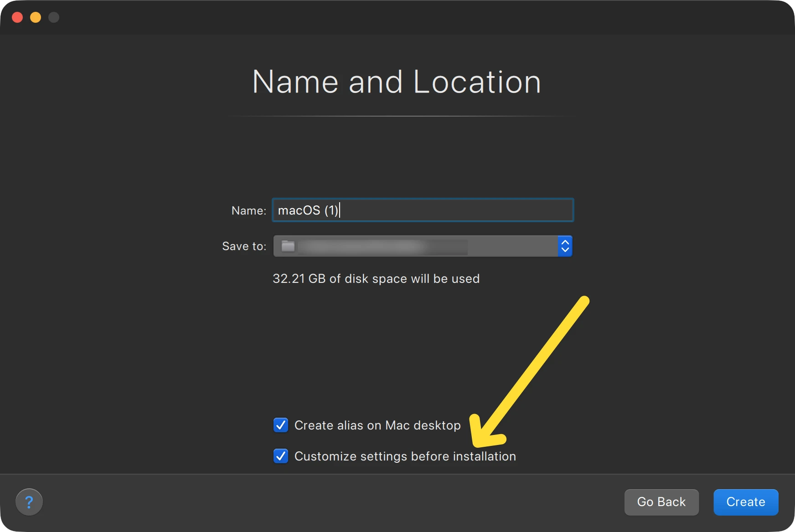Close the window with the red button
Image resolution: width=795 pixels, height=532 pixels.
pos(17,17)
